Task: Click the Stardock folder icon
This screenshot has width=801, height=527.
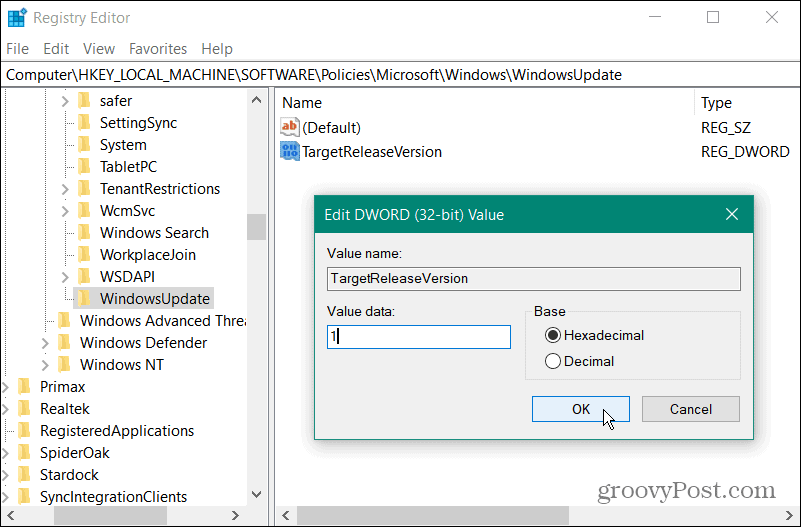Action: [x=25, y=475]
